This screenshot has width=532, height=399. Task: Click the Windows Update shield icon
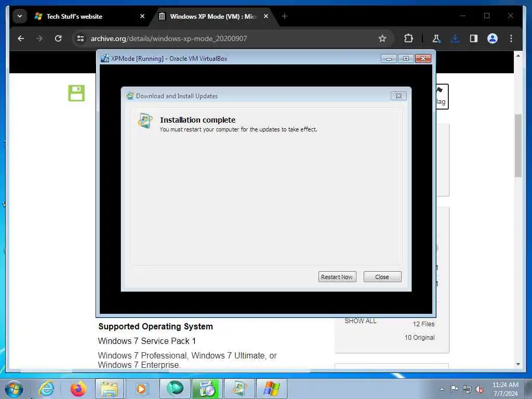(x=145, y=121)
